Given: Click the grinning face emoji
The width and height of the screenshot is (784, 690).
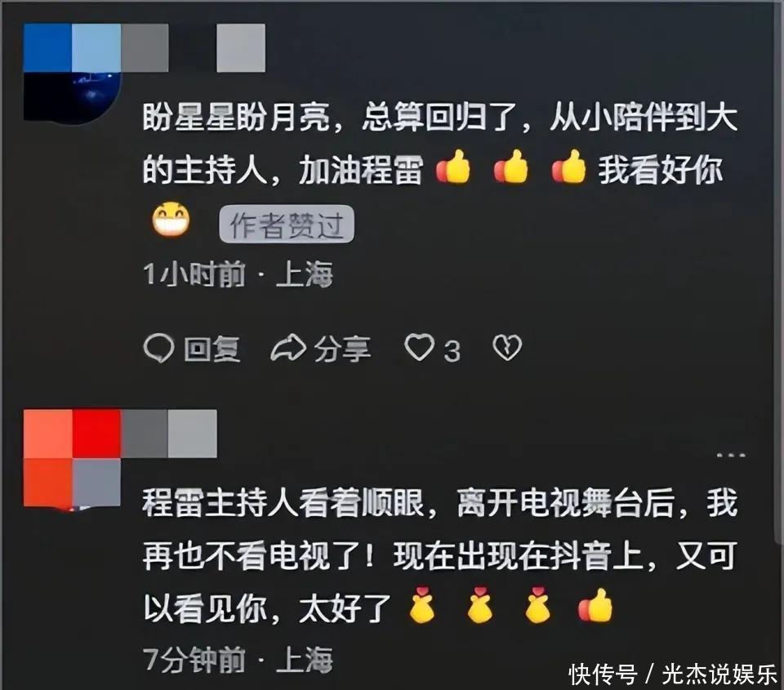Looking at the screenshot, I should (x=171, y=220).
